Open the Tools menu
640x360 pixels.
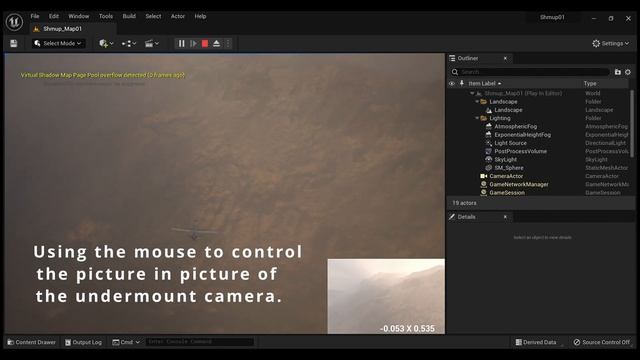pos(106,16)
